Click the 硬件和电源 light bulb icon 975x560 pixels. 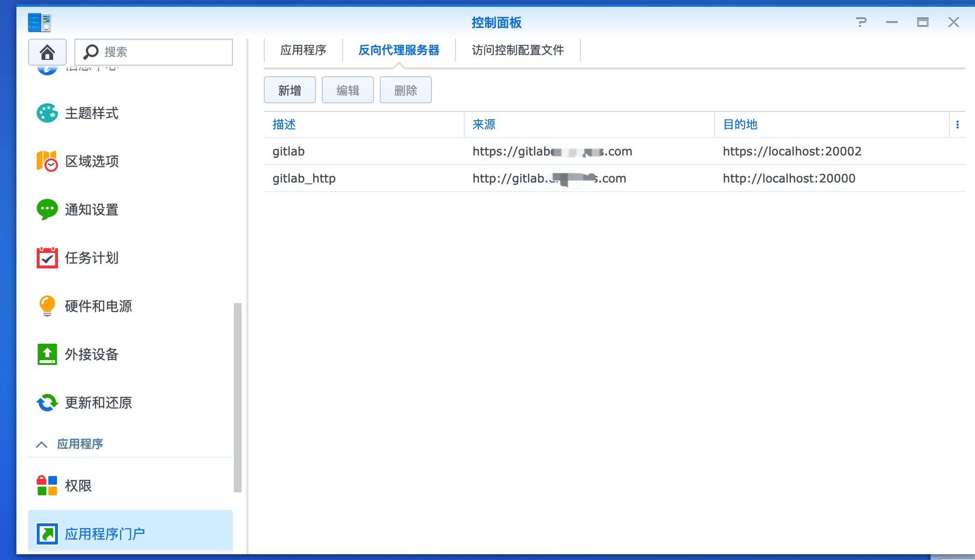coord(47,306)
